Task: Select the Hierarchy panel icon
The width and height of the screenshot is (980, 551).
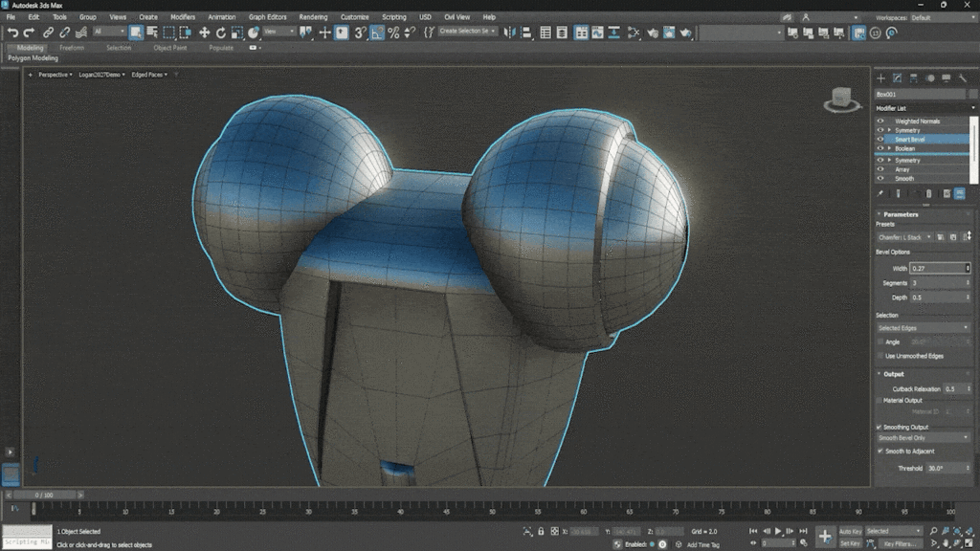Action: [914, 77]
